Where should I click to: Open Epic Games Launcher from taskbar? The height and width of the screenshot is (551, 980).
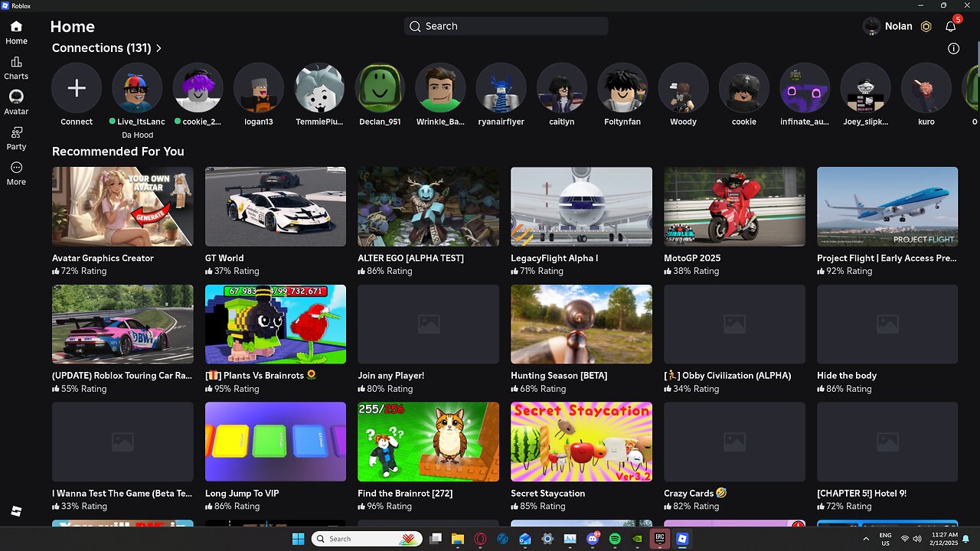coord(659,539)
